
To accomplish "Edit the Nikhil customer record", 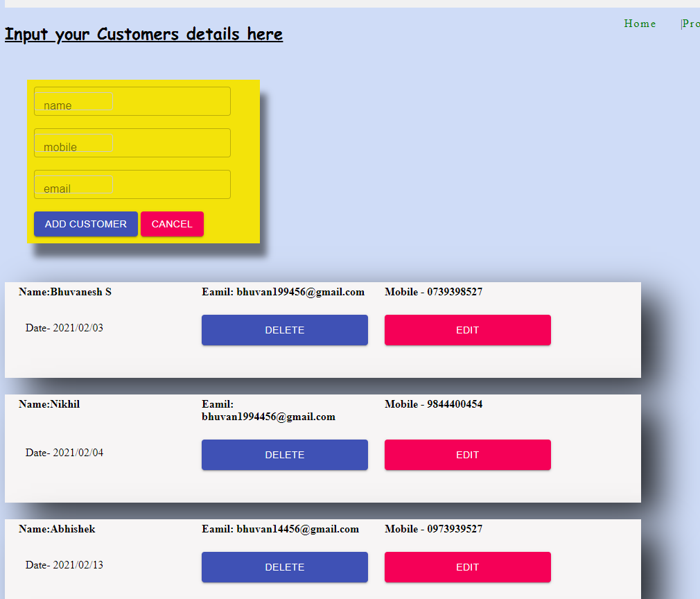I will pos(467,455).
